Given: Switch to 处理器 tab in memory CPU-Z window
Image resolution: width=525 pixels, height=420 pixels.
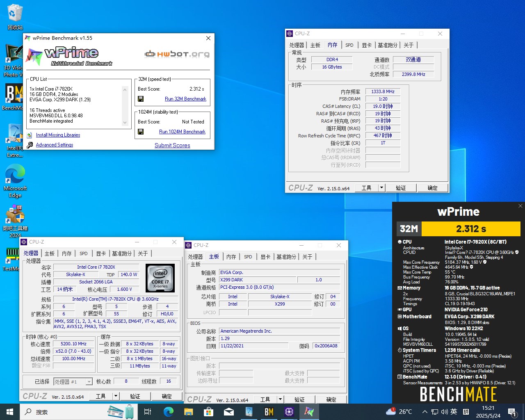Looking at the screenshot, I should tap(297, 45).
